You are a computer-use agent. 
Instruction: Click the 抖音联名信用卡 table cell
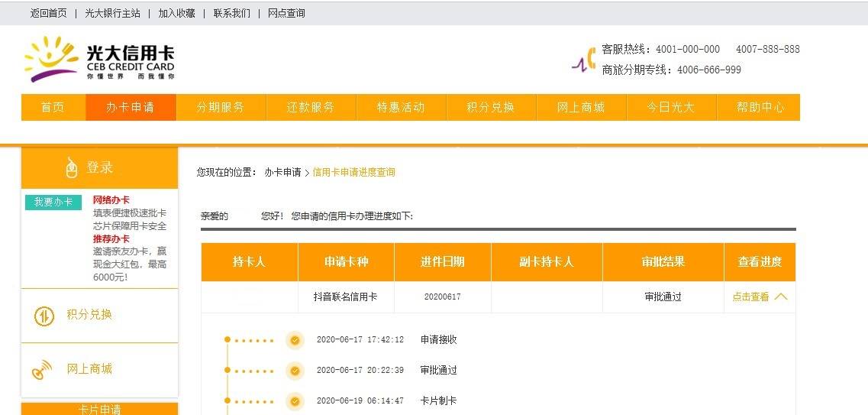[x=346, y=297]
